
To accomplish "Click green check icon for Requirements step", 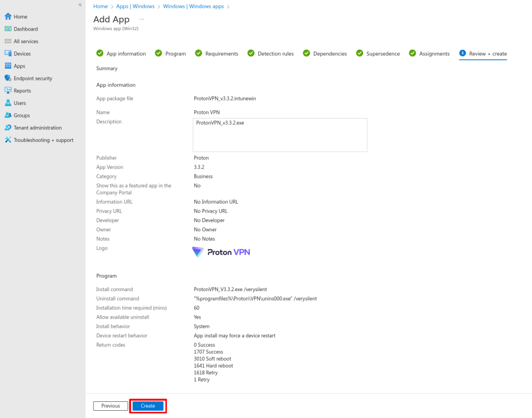I will (x=198, y=53).
